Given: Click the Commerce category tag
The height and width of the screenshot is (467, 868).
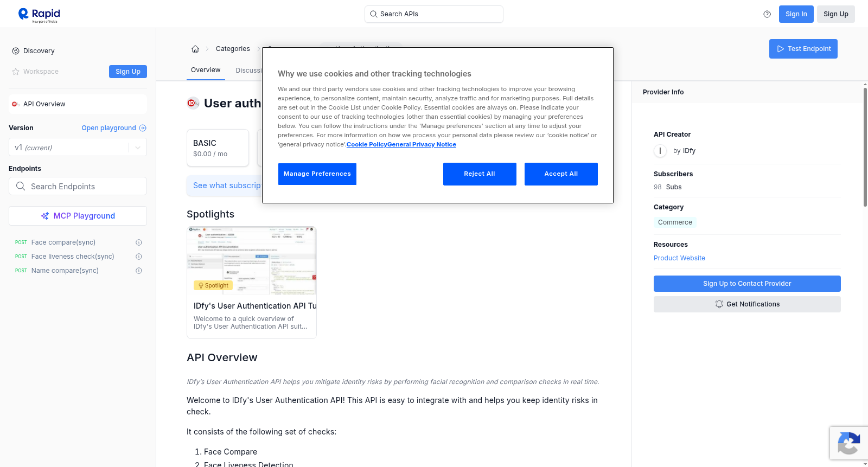Looking at the screenshot, I should coord(675,222).
